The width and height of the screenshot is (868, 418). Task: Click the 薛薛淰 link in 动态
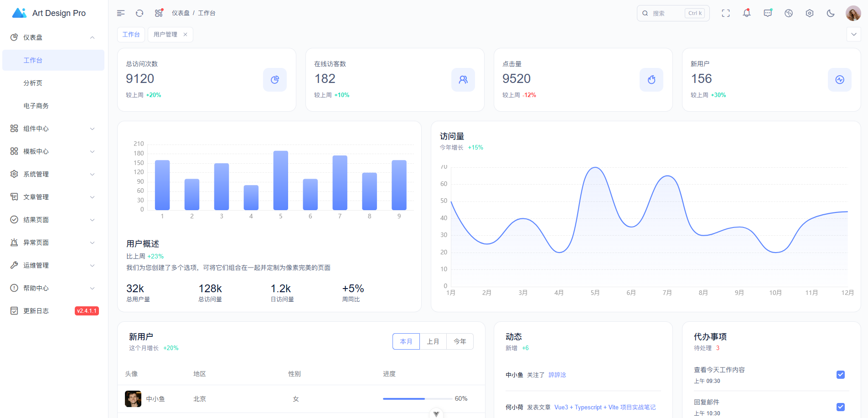click(557, 375)
